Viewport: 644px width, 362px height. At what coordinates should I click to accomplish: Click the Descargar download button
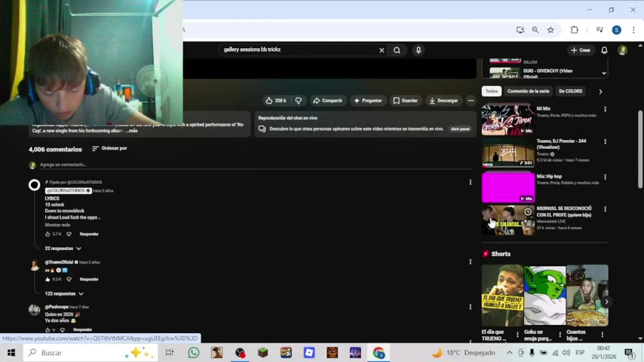[x=443, y=101]
